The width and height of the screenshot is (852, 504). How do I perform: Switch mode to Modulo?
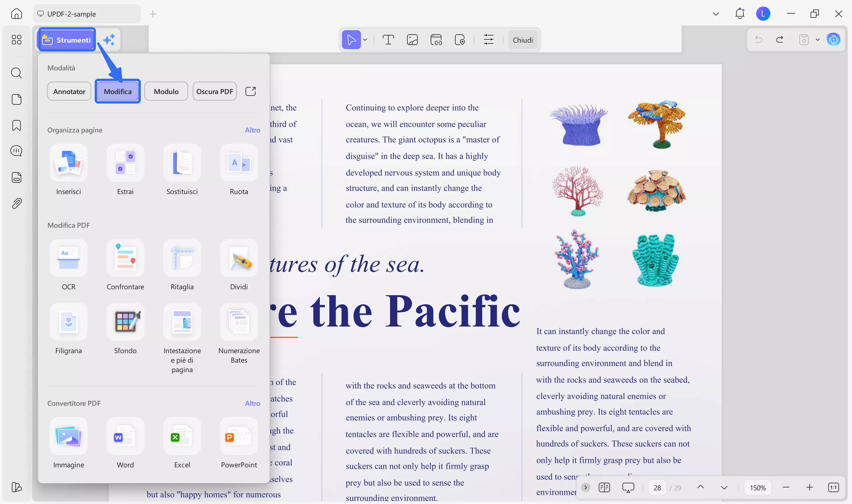click(x=166, y=91)
